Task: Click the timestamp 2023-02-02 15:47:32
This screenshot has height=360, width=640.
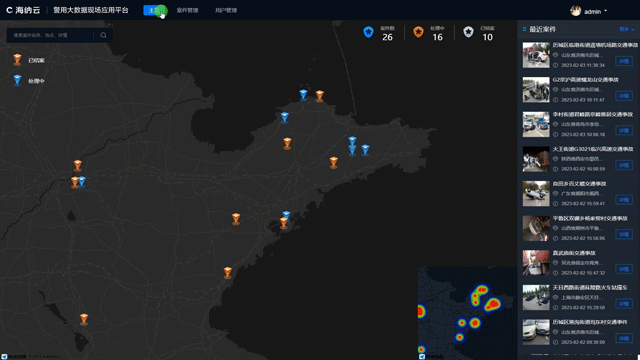Action: pos(583,273)
